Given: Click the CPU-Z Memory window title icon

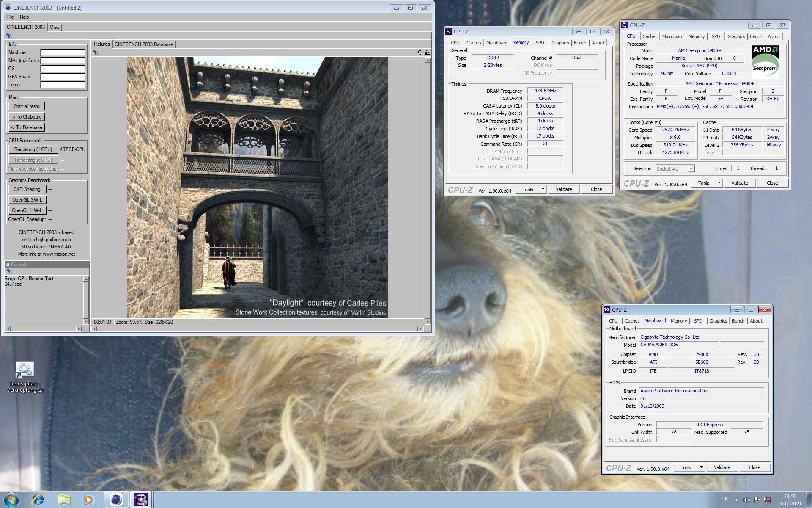Looking at the screenshot, I should pyautogui.click(x=449, y=31).
